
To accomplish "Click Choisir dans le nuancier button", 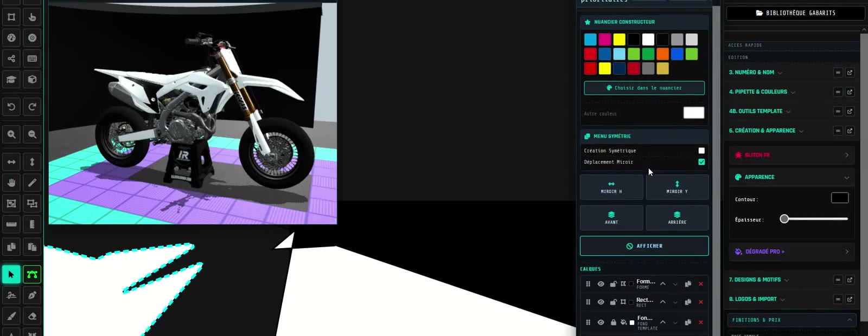I will tap(644, 88).
